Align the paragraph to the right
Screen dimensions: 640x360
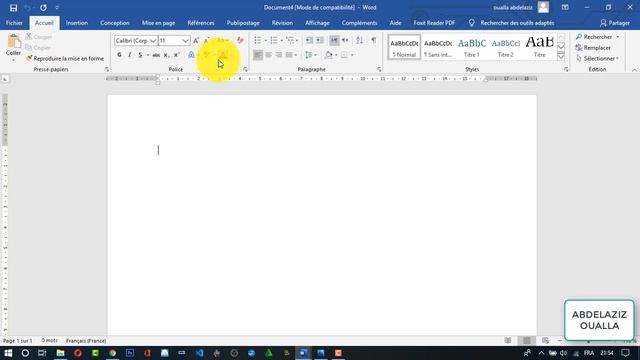[x=278, y=55]
